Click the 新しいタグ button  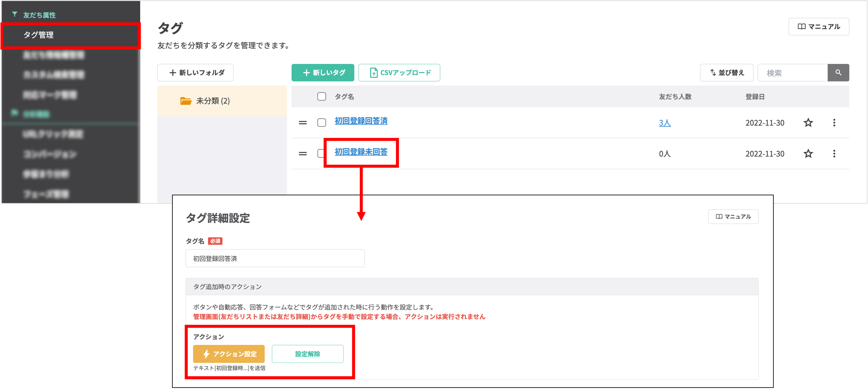323,72
